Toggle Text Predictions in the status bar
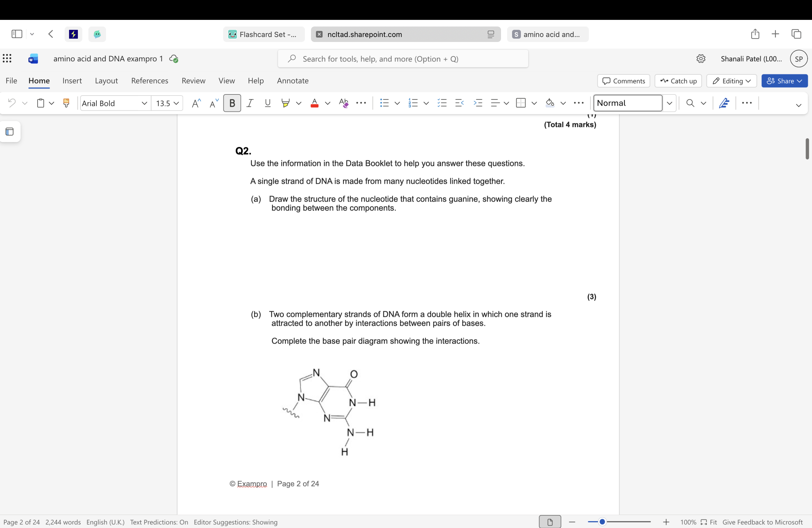Screen dimensions: 812x528 click(x=159, y=522)
